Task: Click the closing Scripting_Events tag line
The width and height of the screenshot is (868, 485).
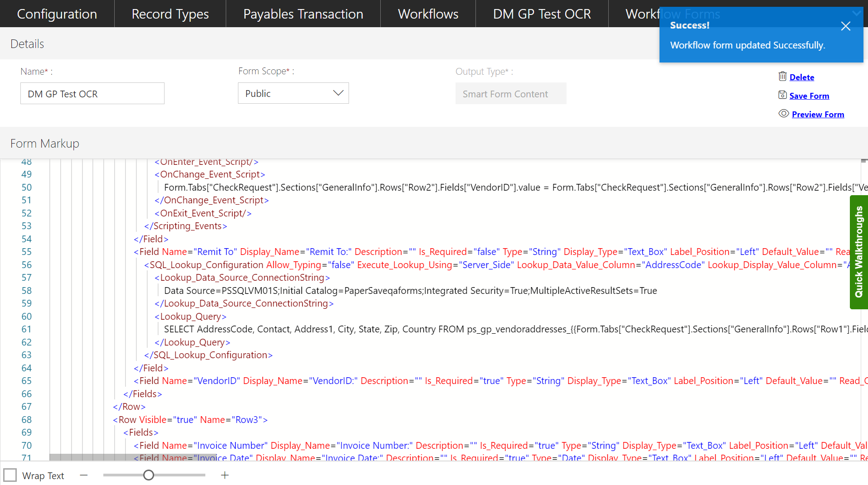Action: (185, 226)
